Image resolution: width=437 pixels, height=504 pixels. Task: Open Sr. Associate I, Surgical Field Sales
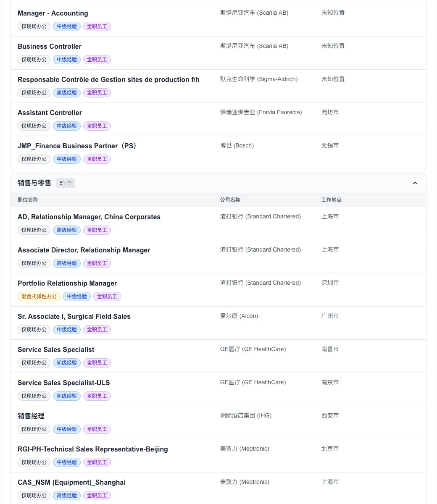tap(74, 317)
